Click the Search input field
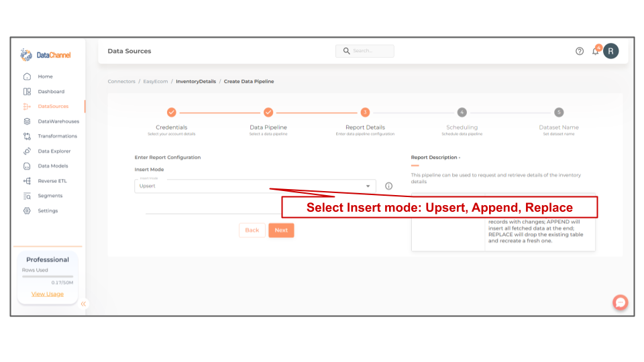This screenshot has width=644, height=362. 365,51
